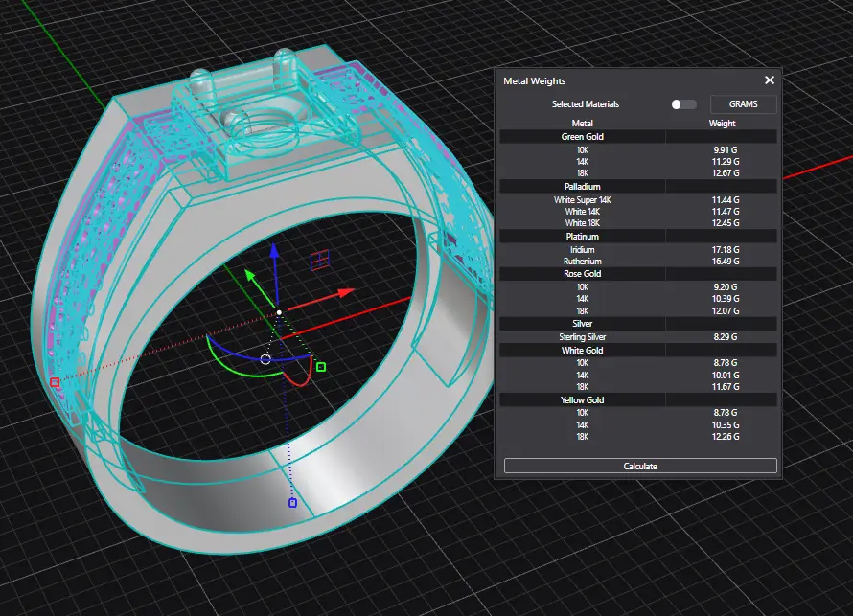Click the red planar grid handle on gumball
853x616 pixels.
[320, 259]
